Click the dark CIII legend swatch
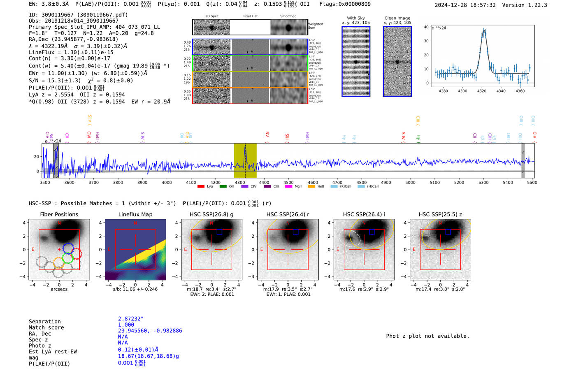Viewport: 576px width, 392px height. pyautogui.click(x=267, y=186)
